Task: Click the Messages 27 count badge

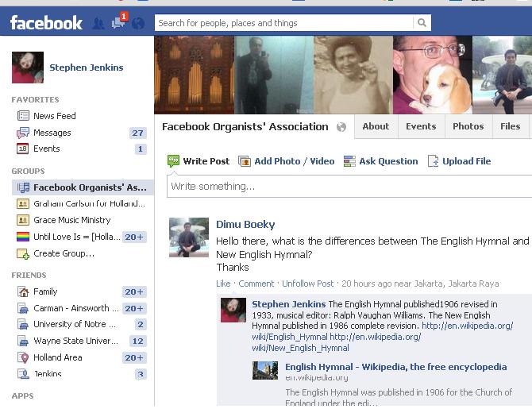Action: [x=137, y=133]
